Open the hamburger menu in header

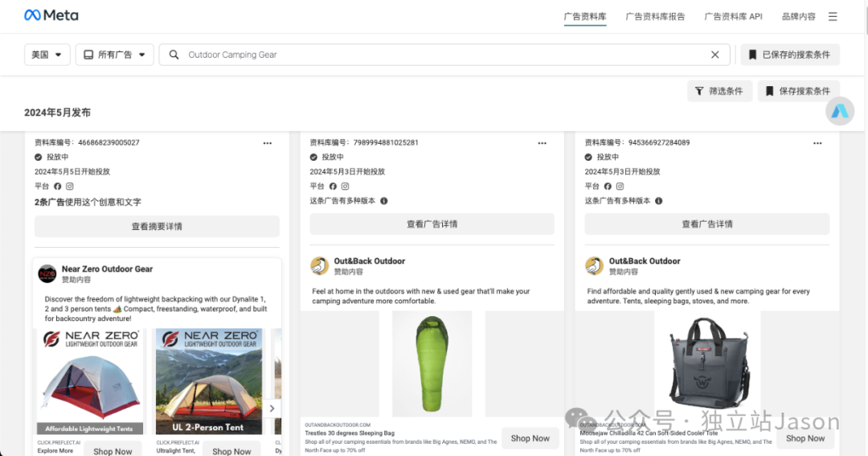tap(833, 17)
